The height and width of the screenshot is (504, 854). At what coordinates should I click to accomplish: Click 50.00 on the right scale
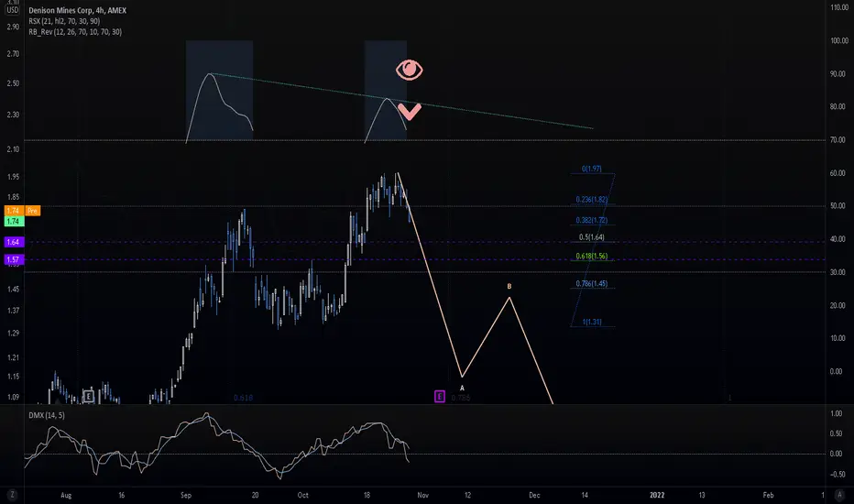click(x=838, y=206)
